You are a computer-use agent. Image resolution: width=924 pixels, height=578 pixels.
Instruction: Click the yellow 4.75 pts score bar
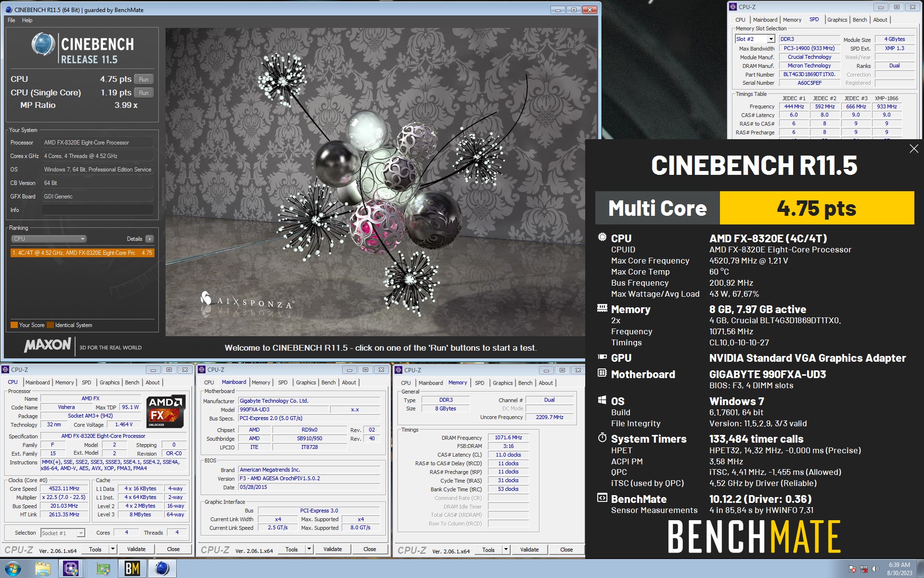817,208
